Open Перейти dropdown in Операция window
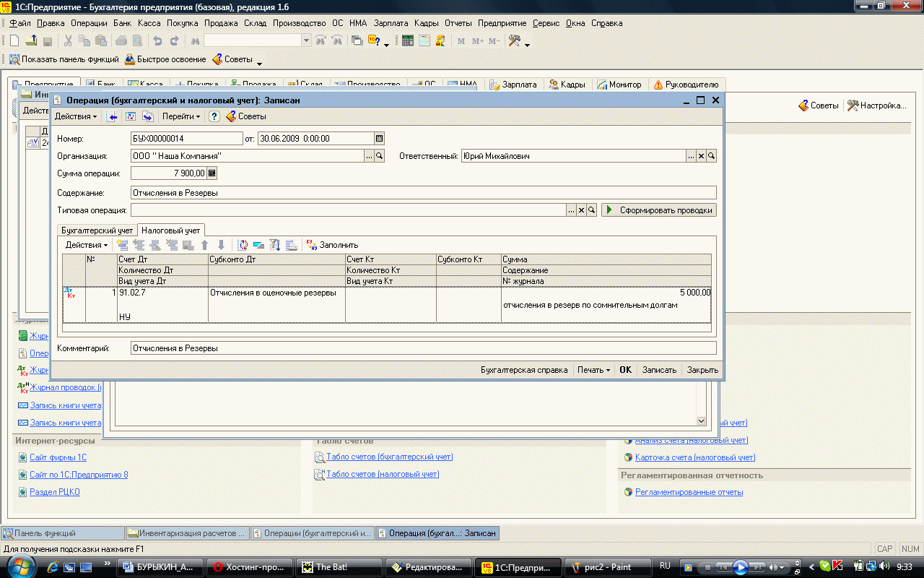 click(x=181, y=116)
